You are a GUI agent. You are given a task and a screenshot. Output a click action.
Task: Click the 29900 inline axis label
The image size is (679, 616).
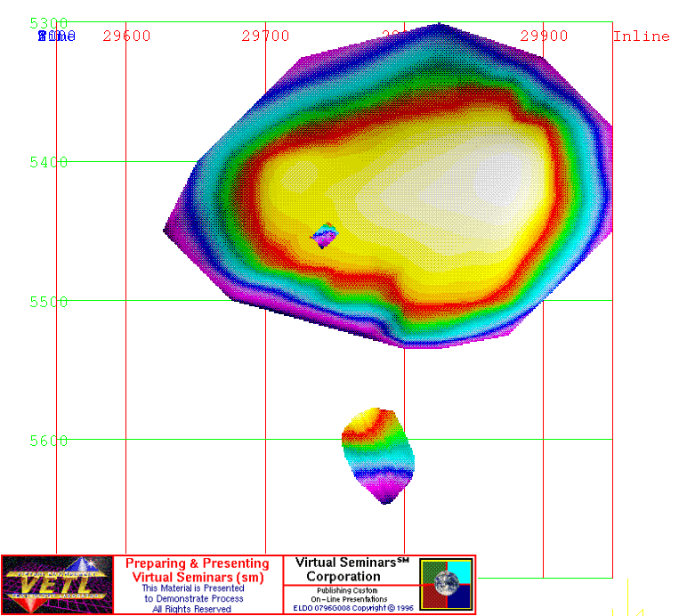[544, 36]
